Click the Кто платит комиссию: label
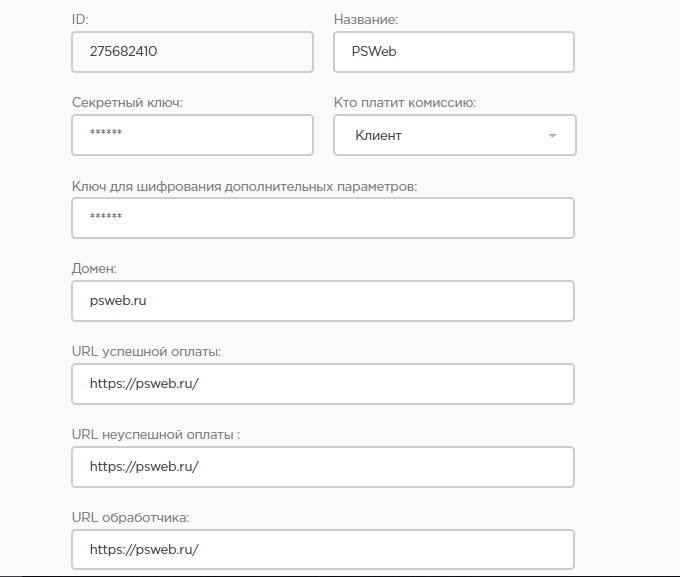 (404, 102)
